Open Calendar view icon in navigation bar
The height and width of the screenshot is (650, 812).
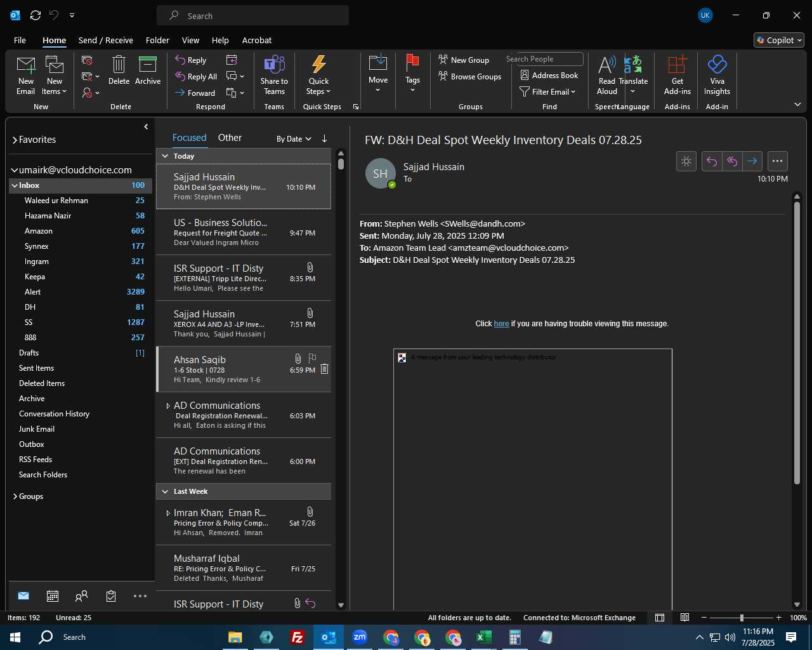53,596
